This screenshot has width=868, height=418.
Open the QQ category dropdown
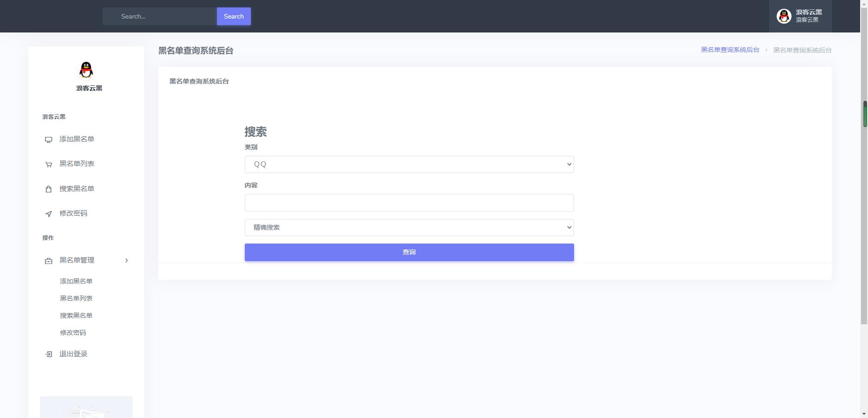pyautogui.click(x=409, y=164)
